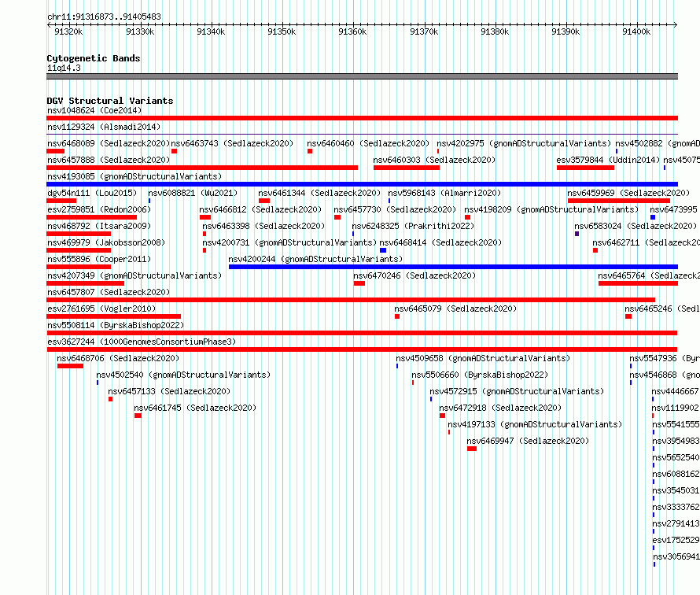Select nsv6248325 (Prakrithi2022) label
The width and height of the screenshot is (700, 595).
[x=413, y=226]
